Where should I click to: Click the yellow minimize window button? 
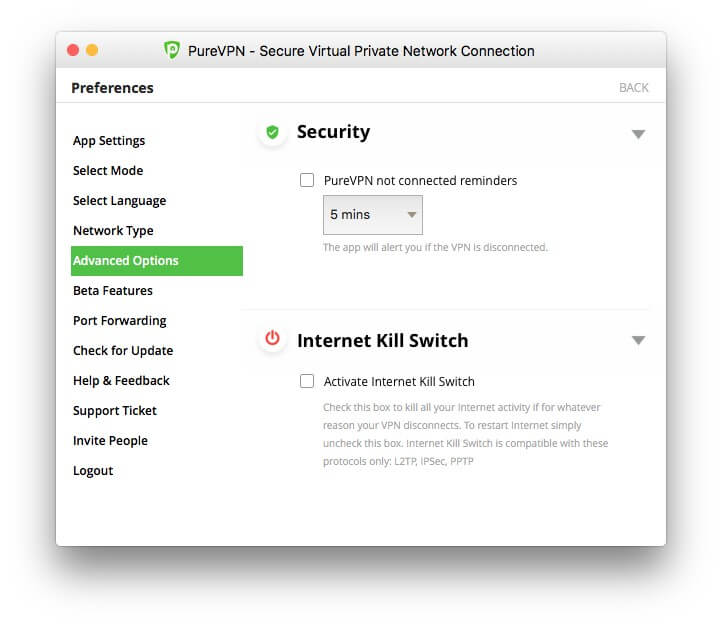point(92,50)
